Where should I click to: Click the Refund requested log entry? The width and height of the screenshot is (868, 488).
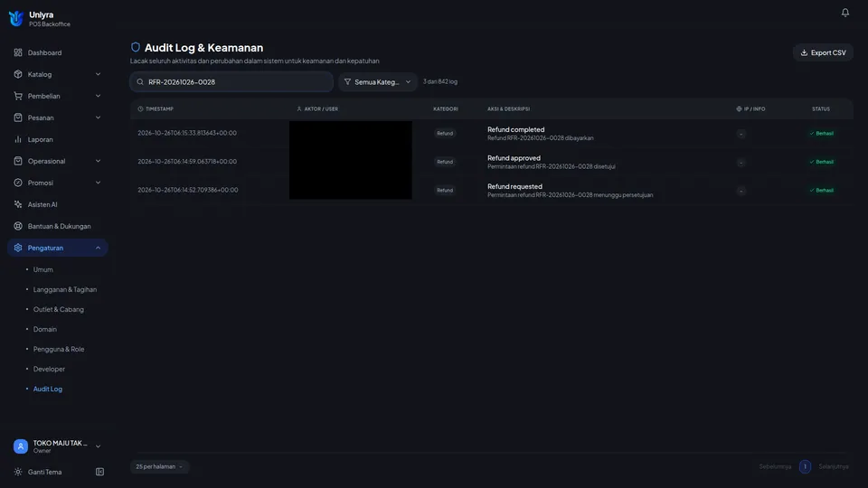[492, 191]
